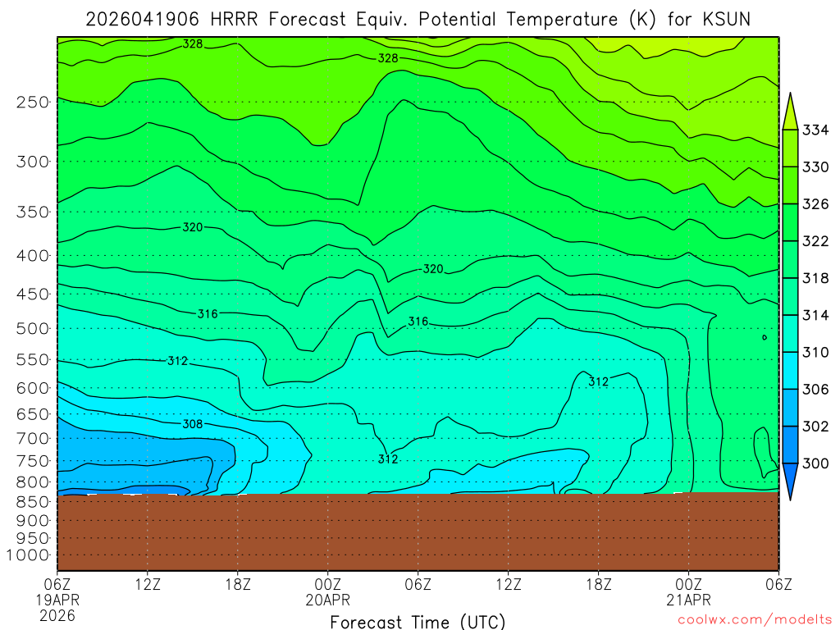Click the 2026 year label under 19APR
The image size is (840, 630).
[x=57, y=616]
